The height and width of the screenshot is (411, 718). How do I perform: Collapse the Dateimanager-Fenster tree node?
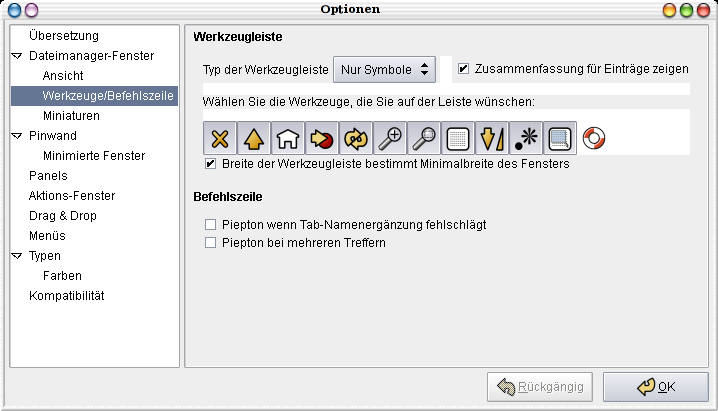pyautogui.click(x=17, y=56)
